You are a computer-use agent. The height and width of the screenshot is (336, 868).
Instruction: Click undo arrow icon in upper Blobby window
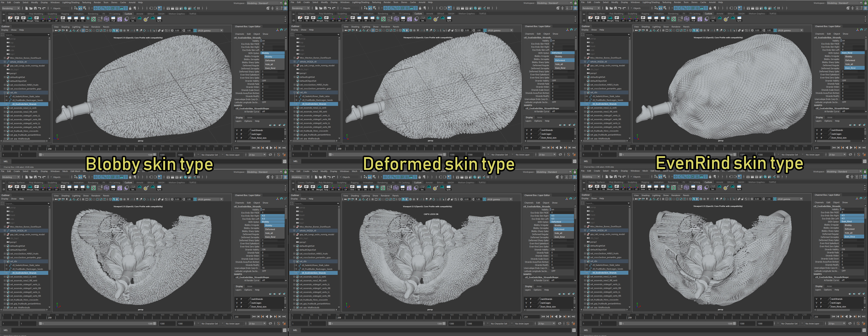click(x=39, y=8)
